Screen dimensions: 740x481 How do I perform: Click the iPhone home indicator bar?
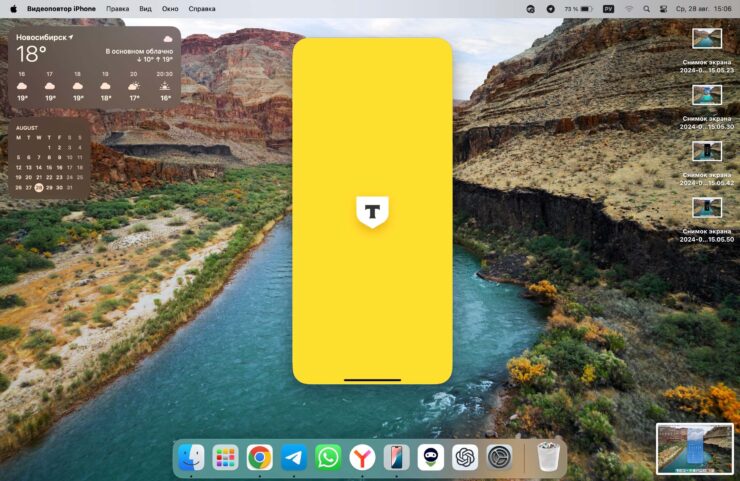372,380
